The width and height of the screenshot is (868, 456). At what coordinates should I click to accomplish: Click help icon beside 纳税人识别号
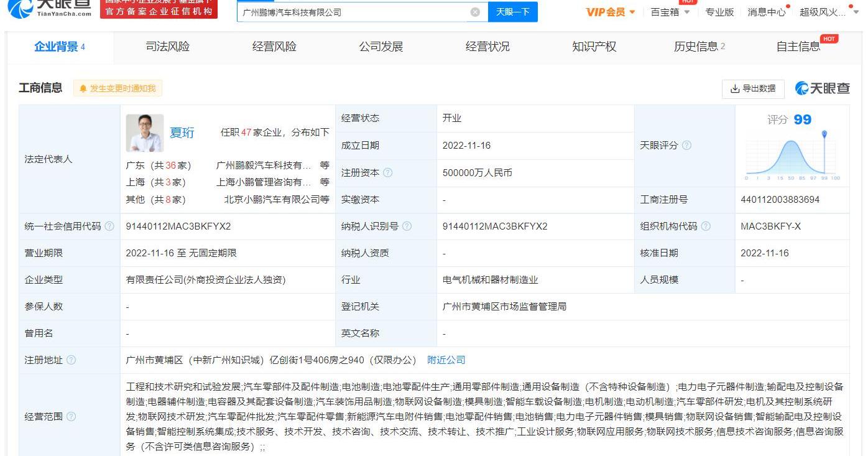pyautogui.click(x=407, y=226)
